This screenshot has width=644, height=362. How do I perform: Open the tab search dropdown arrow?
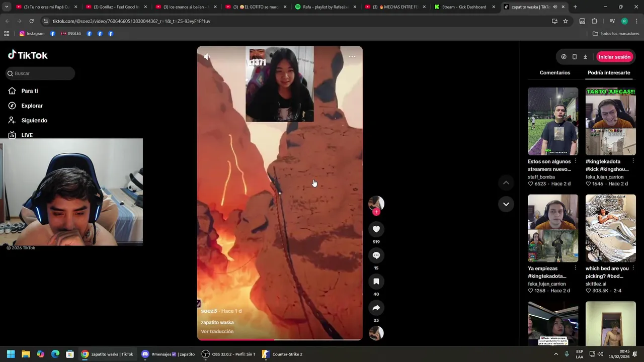click(6, 7)
